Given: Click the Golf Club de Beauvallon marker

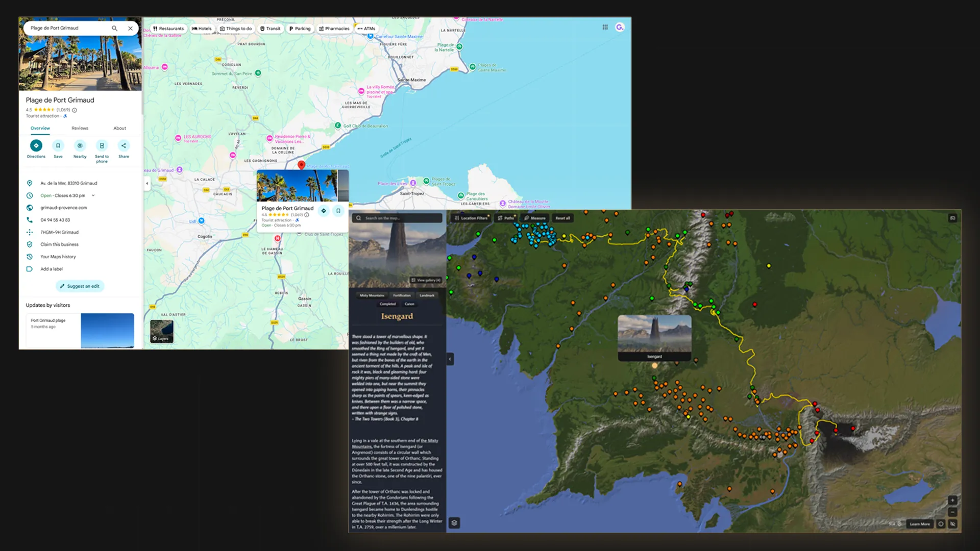Looking at the screenshot, I should click(x=337, y=126).
